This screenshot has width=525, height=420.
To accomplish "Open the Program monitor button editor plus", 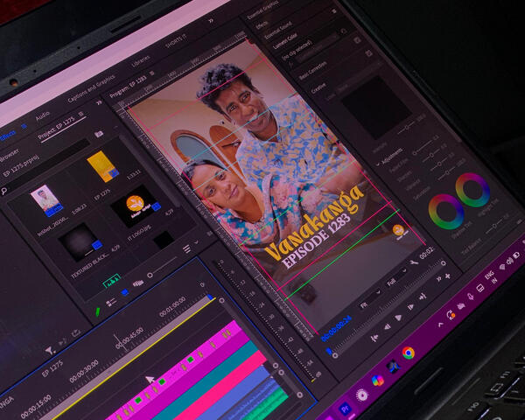I will coord(448,276).
